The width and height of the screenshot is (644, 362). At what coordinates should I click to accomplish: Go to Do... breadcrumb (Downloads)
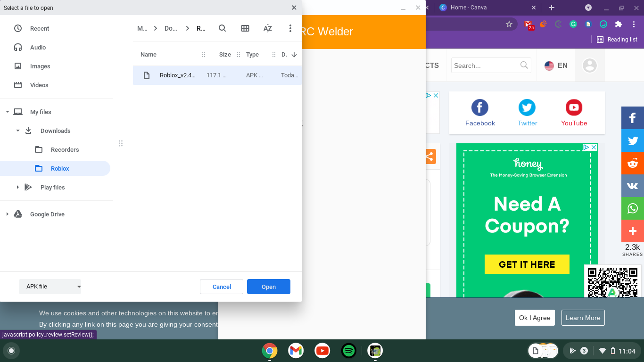[171, 28]
